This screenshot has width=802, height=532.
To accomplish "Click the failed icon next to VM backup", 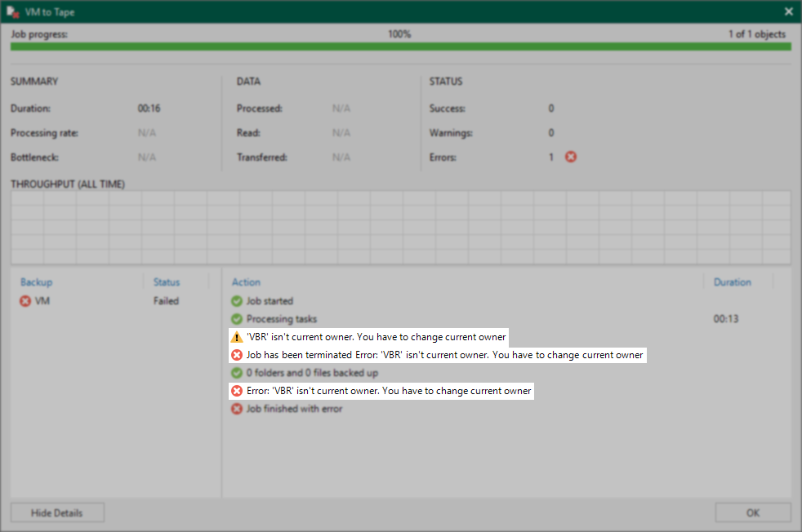I will pyautogui.click(x=25, y=301).
